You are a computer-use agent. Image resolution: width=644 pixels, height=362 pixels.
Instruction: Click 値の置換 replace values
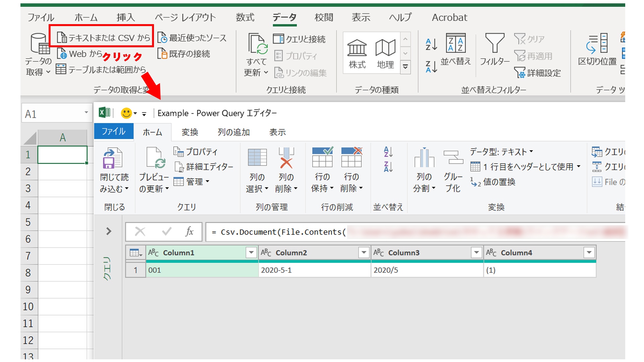[493, 182]
